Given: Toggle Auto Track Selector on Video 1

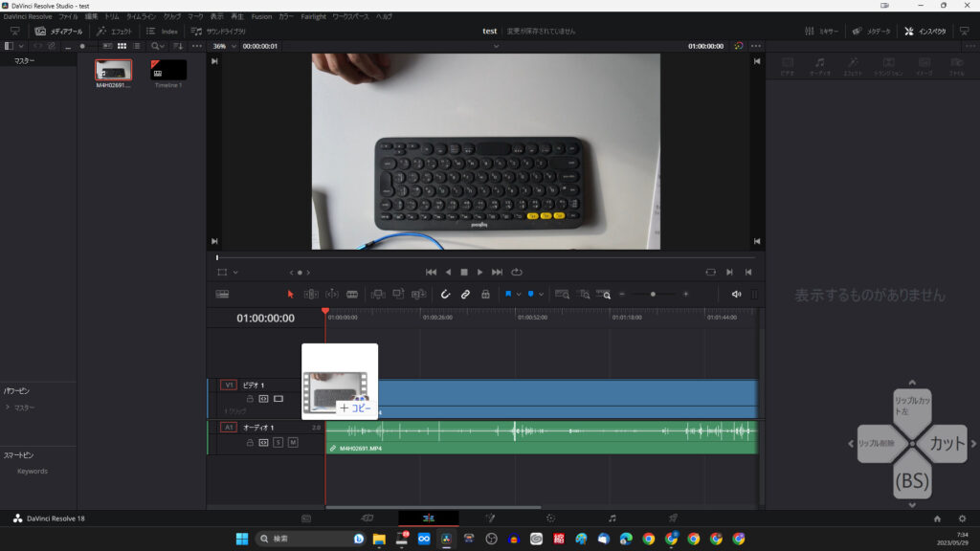Looking at the screenshot, I should click(264, 399).
